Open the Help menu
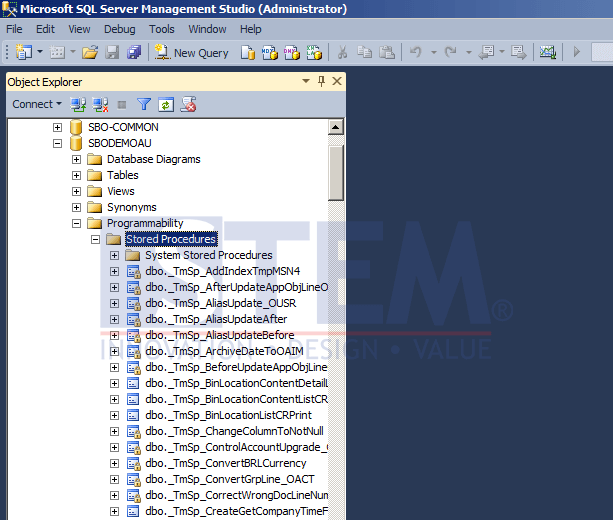The width and height of the screenshot is (613, 520). 251,29
